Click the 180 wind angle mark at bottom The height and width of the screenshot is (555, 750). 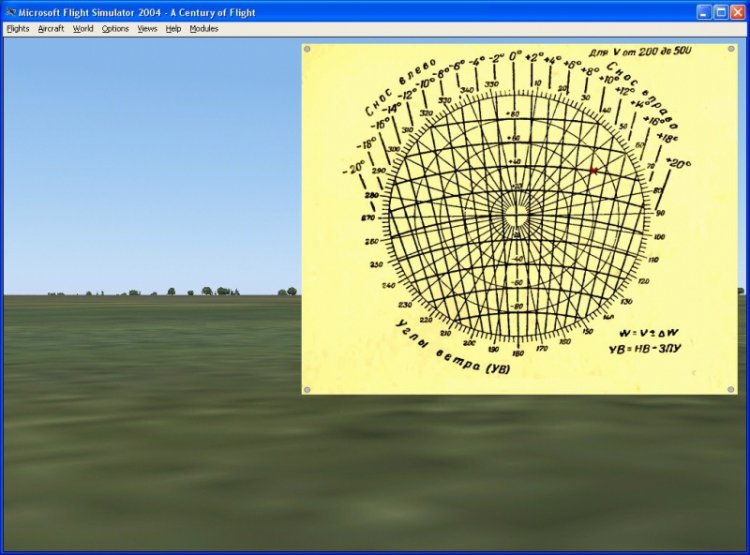tap(518, 353)
